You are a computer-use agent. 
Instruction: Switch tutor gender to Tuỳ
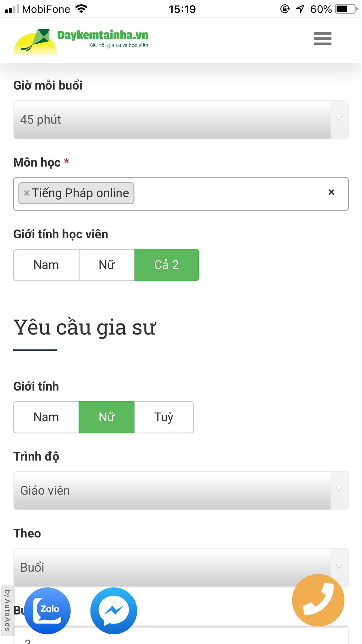(x=164, y=417)
